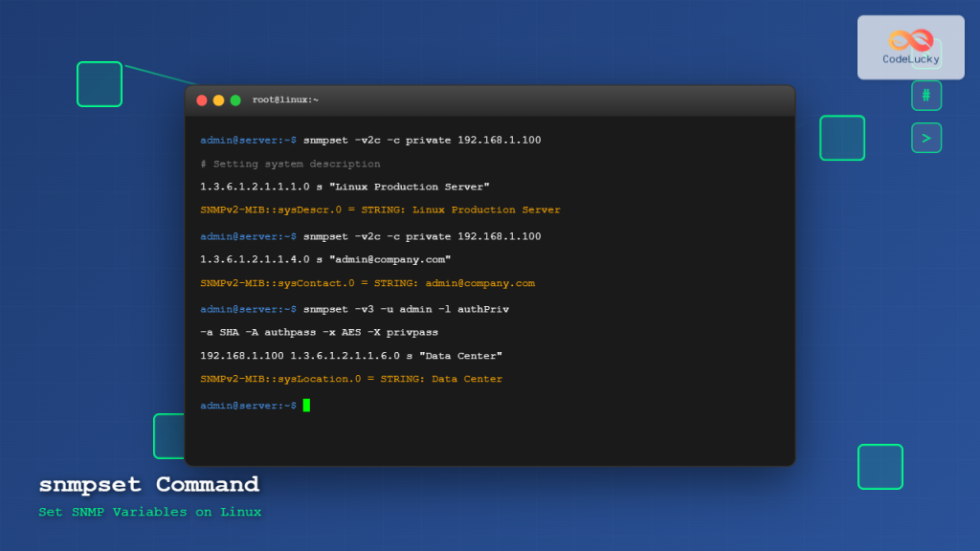The image size is (980, 551).
Task: Click the sysContact.0 output line
Action: pyautogui.click(x=368, y=283)
